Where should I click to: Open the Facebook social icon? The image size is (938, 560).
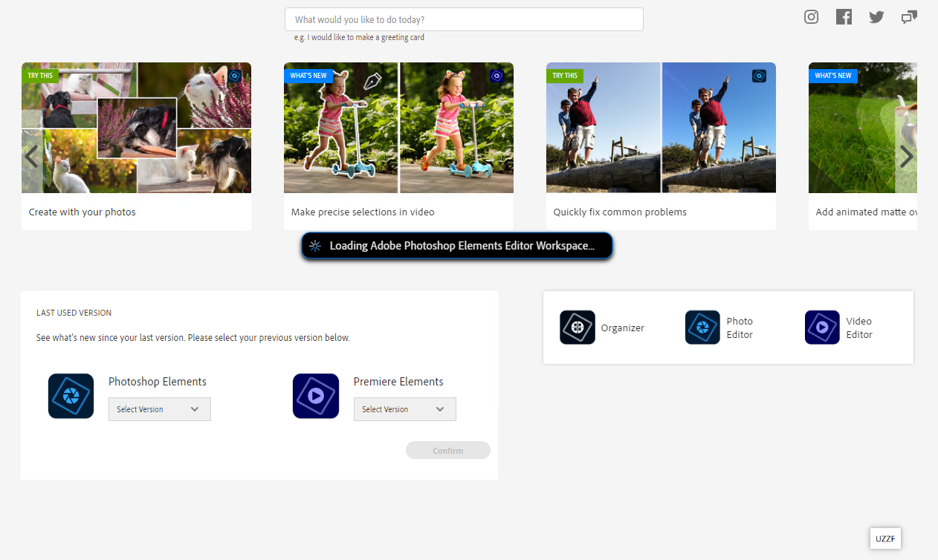click(x=844, y=17)
